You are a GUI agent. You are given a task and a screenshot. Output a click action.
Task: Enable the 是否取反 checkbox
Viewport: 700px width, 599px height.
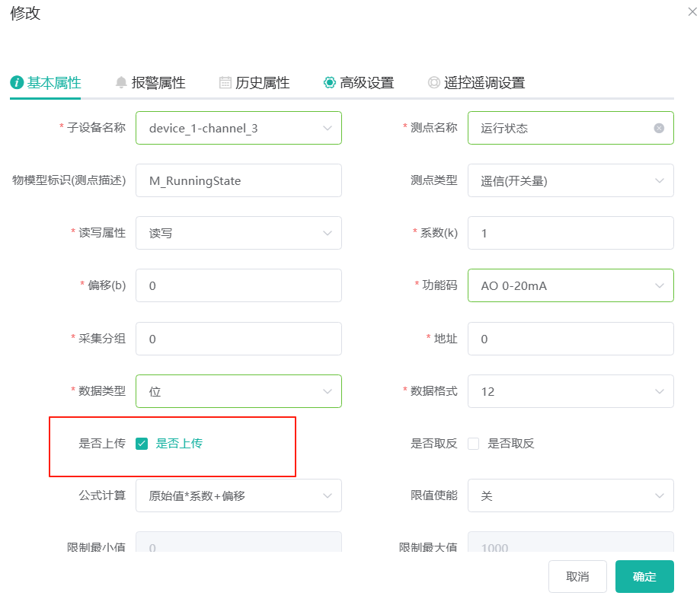474,444
